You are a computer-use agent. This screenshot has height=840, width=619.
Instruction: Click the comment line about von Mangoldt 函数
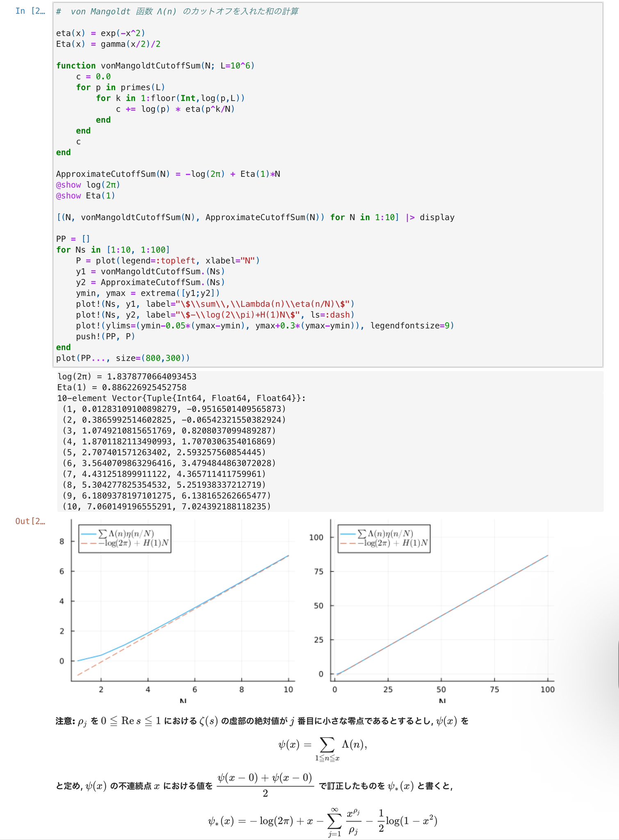[x=177, y=11]
